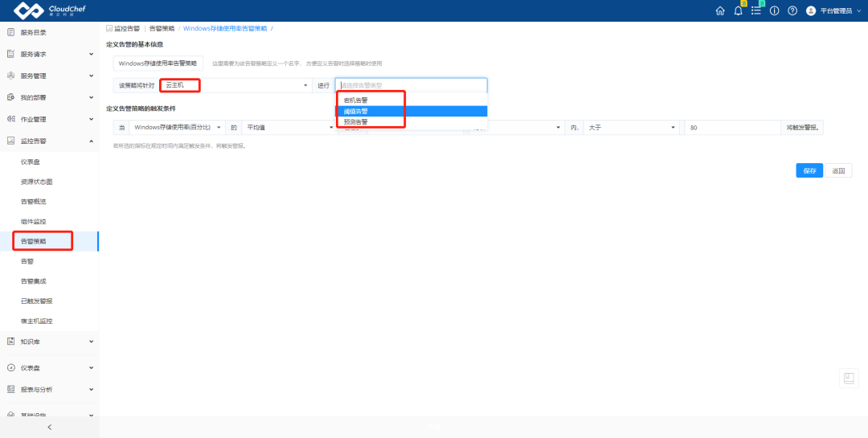Click the 定义告警策略的触发条件 heading
The height and width of the screenshot is (438, 868).
point(141,108)
